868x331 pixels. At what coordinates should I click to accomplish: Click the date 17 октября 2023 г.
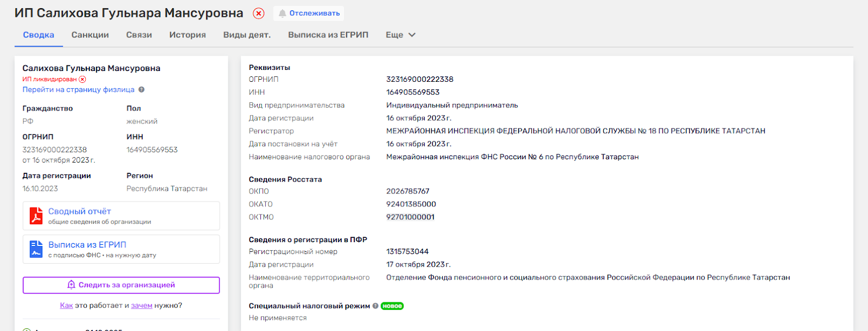coord(418,264)
